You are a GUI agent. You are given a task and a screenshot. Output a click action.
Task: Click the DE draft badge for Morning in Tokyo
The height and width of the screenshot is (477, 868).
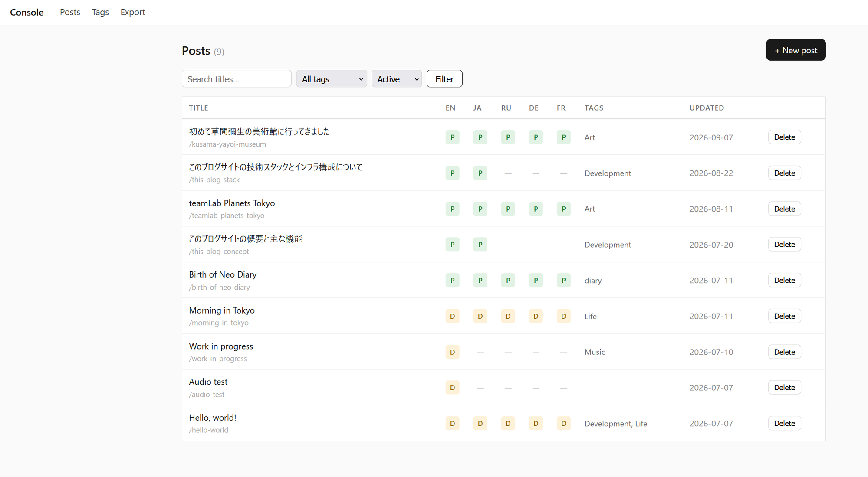point(536,316)
